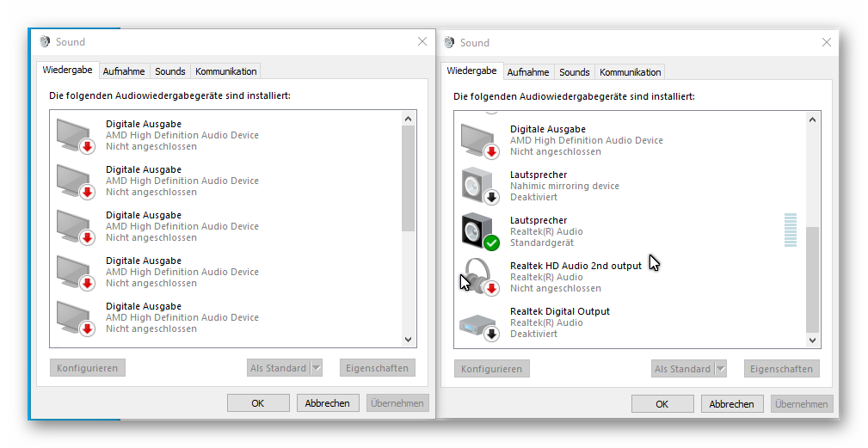Open Wiedergabe tab in right Sound window

point(471,71)
